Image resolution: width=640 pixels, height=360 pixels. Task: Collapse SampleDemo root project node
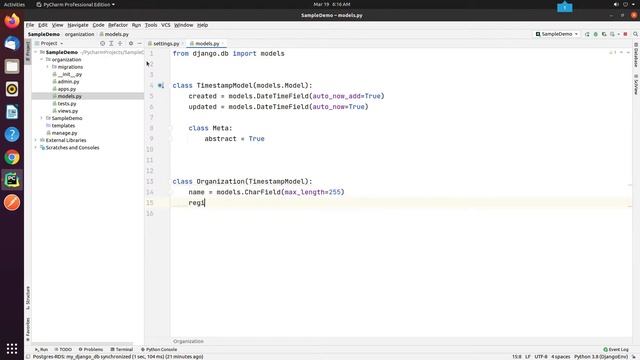coord(36,52)
